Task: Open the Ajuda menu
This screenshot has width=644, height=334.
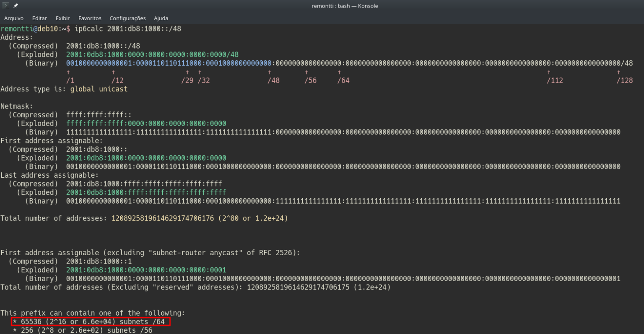Action: pyautogui.click(x=161, y=18)
